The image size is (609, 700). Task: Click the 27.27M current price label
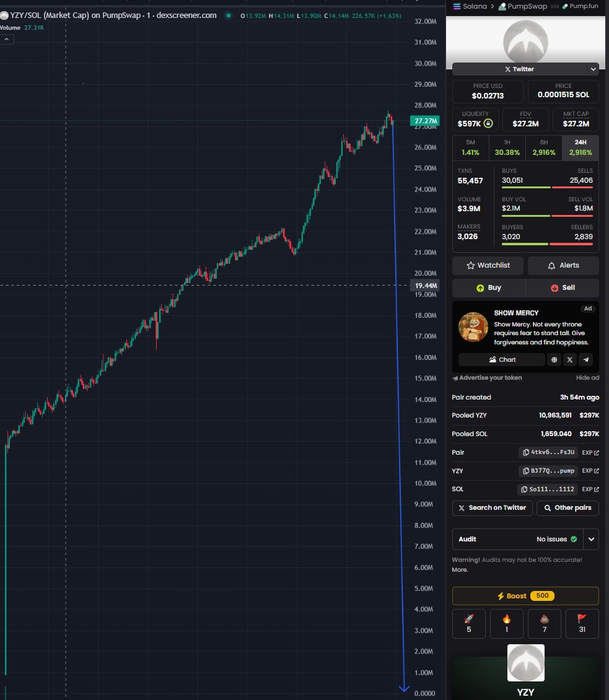(x=425, y=121)
